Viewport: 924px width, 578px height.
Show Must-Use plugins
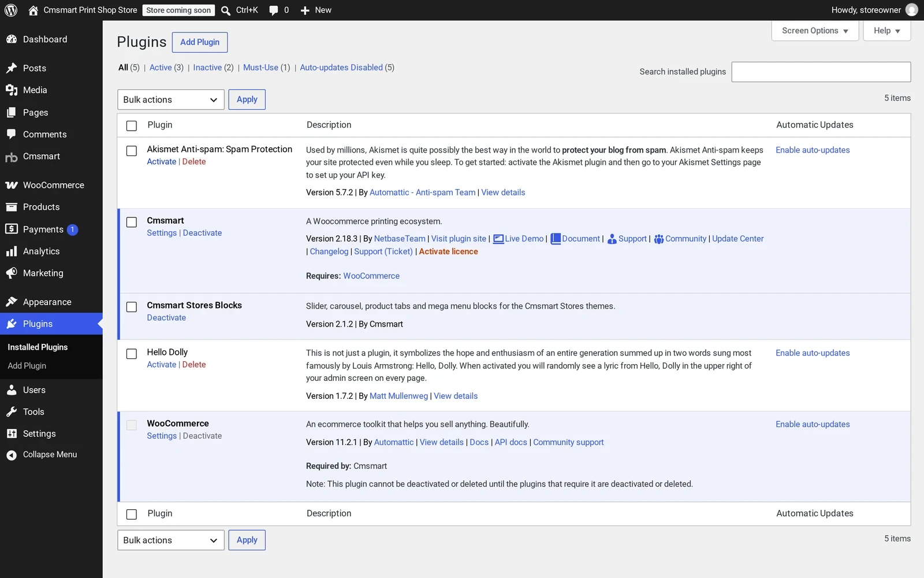click(x=260, y=68)
